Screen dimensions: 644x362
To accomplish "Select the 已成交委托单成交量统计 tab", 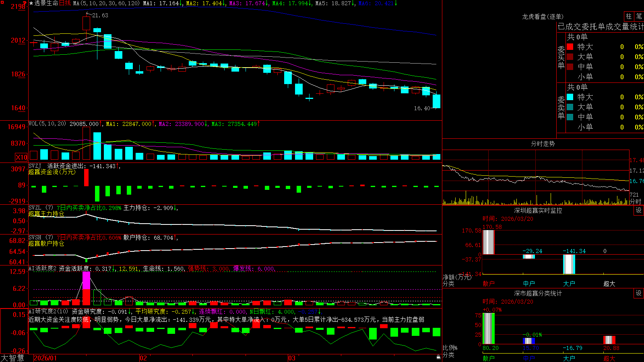I will pos(601,27).
